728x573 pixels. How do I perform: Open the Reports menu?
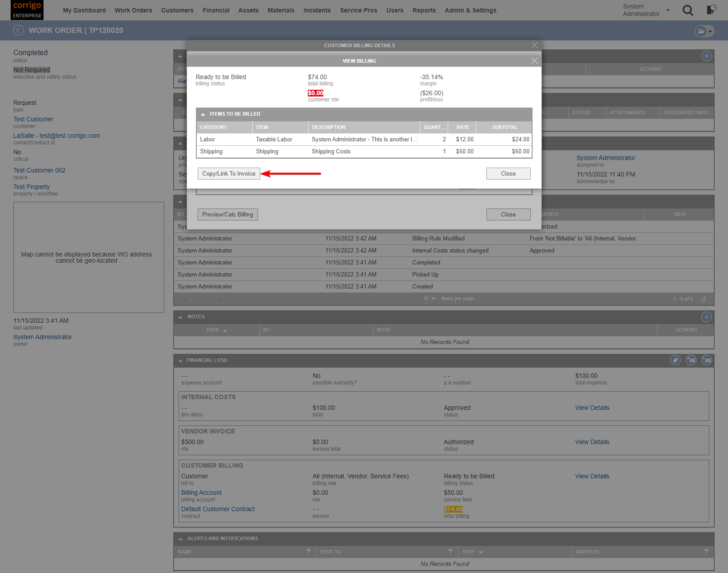click(x=424, y=10)
